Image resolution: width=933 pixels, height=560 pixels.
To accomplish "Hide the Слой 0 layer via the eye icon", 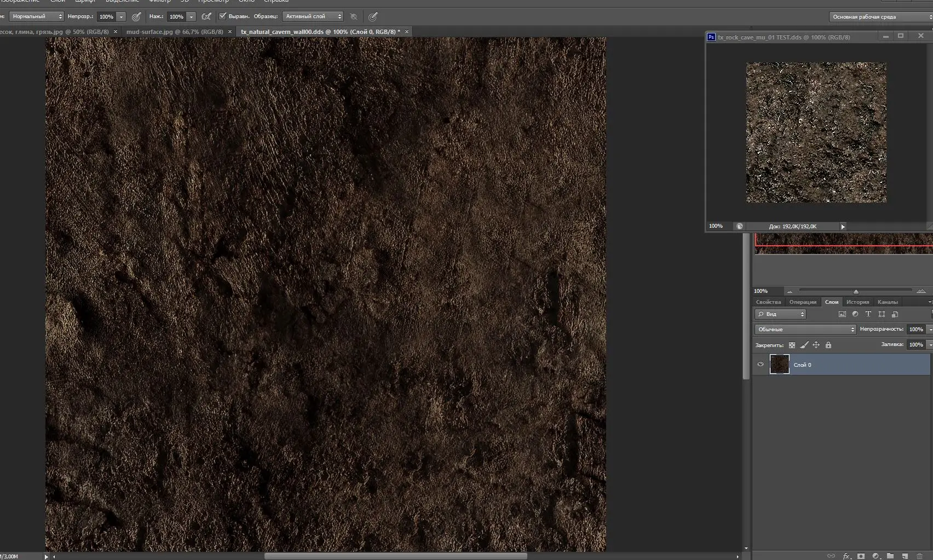I will [761, 364].
